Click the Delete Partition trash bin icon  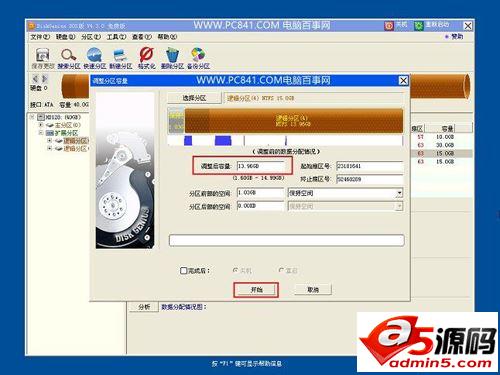click(x=172, y=55)
